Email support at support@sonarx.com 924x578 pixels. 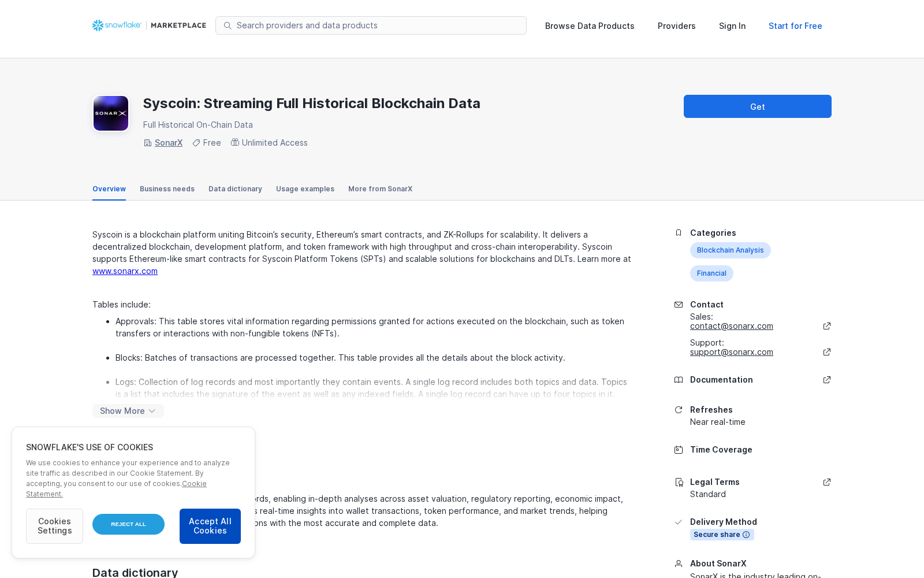[732, 352]
